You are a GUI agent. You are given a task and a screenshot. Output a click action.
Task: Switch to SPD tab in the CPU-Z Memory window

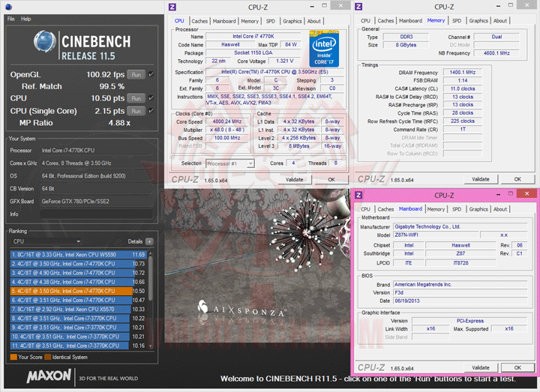pos(457,21)
